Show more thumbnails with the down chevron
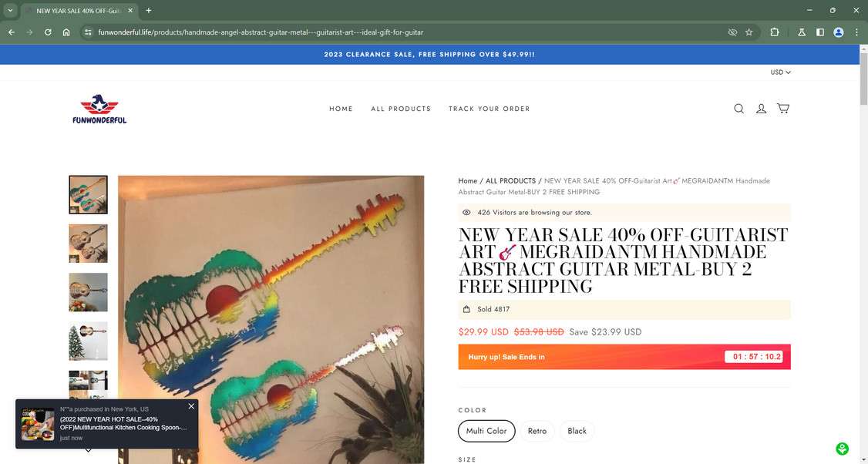Image resolution: width=868 pixels, height=464 pixels. 88,450
